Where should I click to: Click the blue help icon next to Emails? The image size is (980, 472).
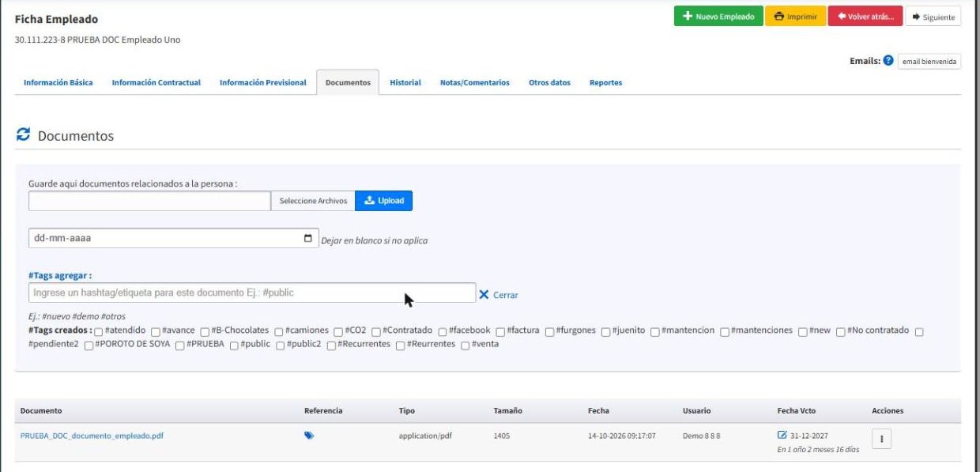coord(888,61)
